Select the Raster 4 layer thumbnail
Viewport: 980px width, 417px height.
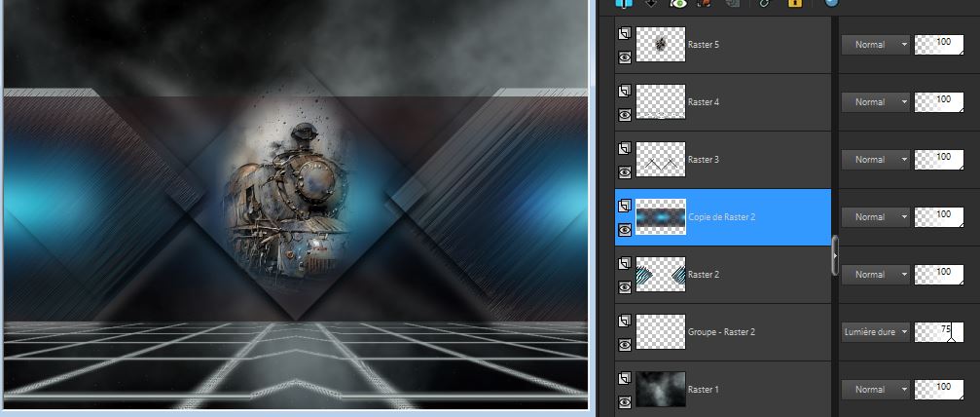(x=661, y=102)
